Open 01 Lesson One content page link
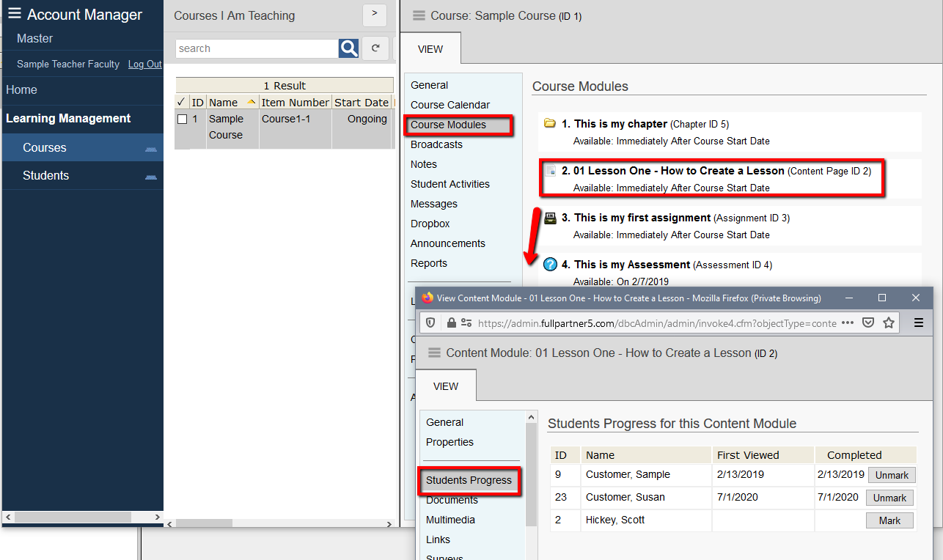This screenshot has width=943, height=560. coord(679,171)
